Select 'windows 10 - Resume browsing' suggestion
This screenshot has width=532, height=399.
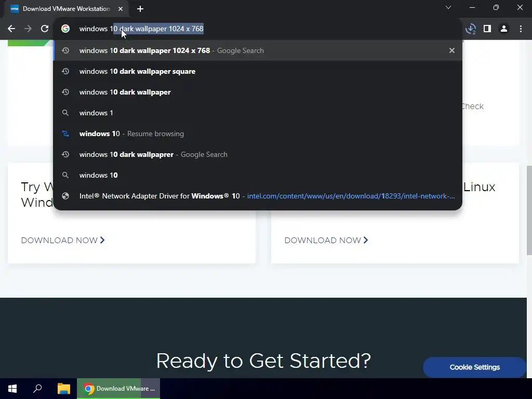tap(258, 134)
